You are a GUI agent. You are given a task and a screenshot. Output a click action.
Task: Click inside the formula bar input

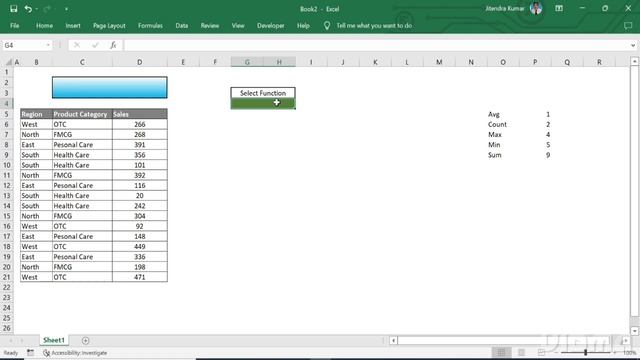tap(376, 45)
